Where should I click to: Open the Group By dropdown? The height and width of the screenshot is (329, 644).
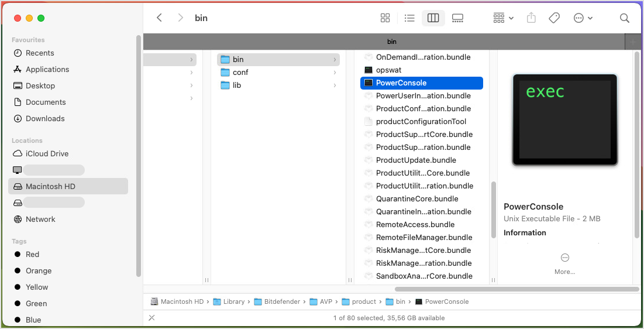click(503, 18)
